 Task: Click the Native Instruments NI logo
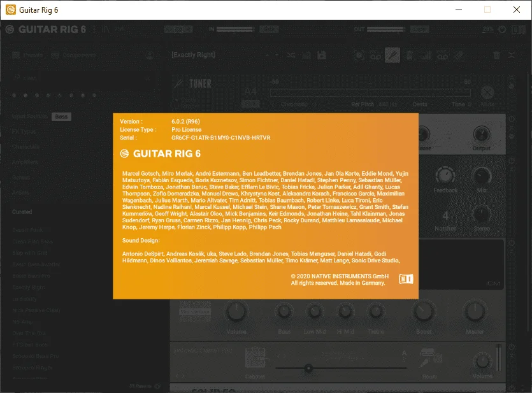pyautogui.click(x=406, y=279)
